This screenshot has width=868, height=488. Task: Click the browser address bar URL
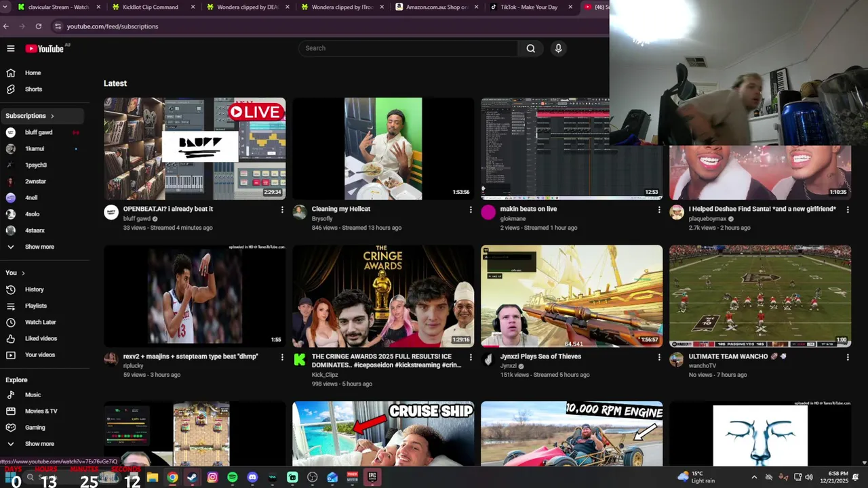click(113, 26)
